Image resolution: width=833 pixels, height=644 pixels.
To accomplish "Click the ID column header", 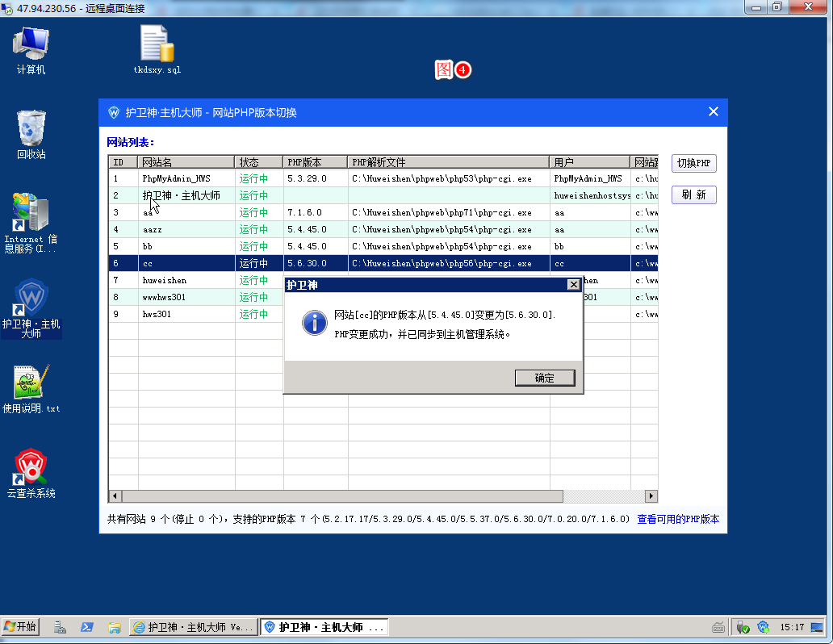I will (x=123, y=162).
